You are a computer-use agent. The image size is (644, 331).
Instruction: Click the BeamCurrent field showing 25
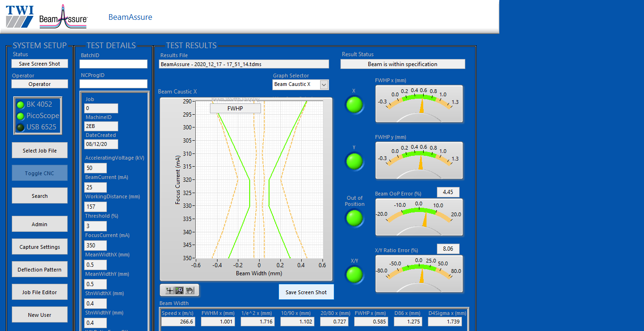coord(96,187)
